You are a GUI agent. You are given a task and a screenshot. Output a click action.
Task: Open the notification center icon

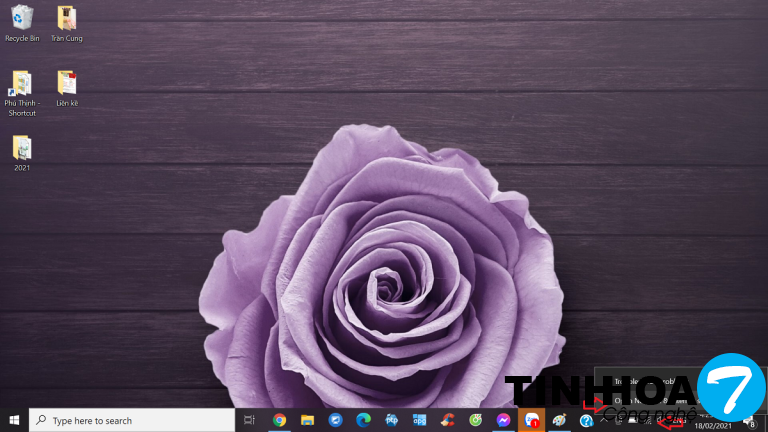tap(749, 421)
